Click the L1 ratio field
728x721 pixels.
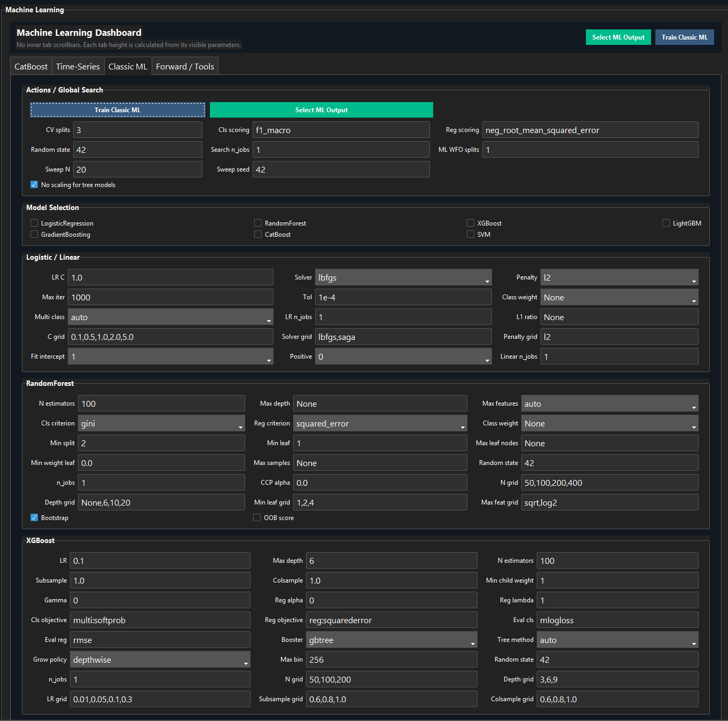click(x=620, y=317)
